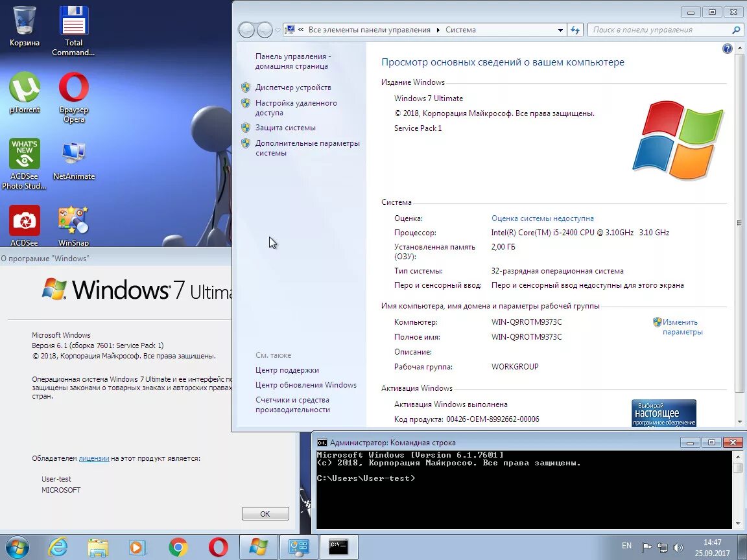Open Internet Explorer from the taskbar
This screenshot has width=747, height=560.
tap(58, 547)
